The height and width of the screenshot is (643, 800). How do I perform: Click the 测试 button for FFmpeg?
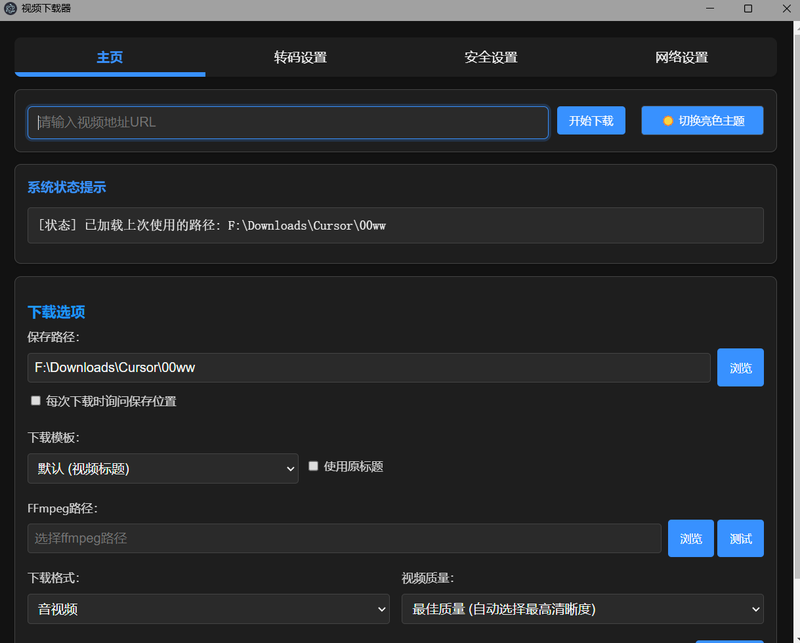point(740,538)
